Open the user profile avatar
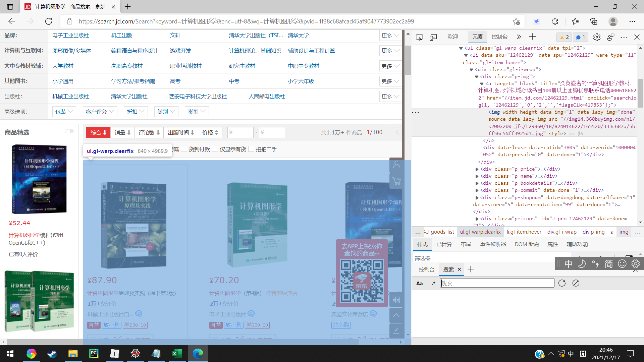The height and width of the screenshot is (362, 644). (613, 21)
